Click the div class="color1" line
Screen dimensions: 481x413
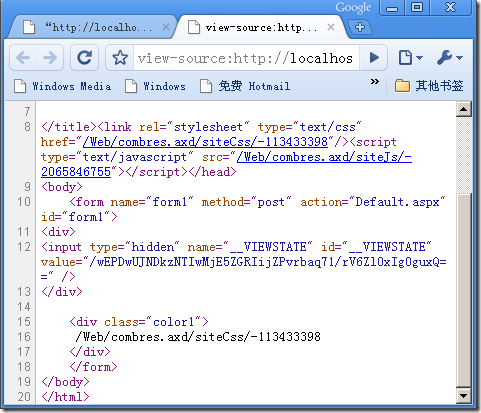pos(139,322)
